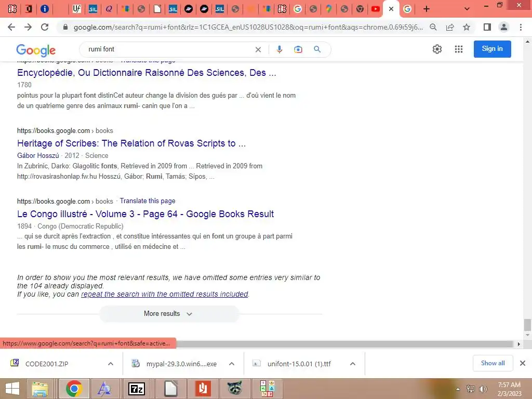Open Encyclopédie, Ou Dictionnaire Raisonné result
Viewport: 532px width, 399px height.
[x=147, y=73]
